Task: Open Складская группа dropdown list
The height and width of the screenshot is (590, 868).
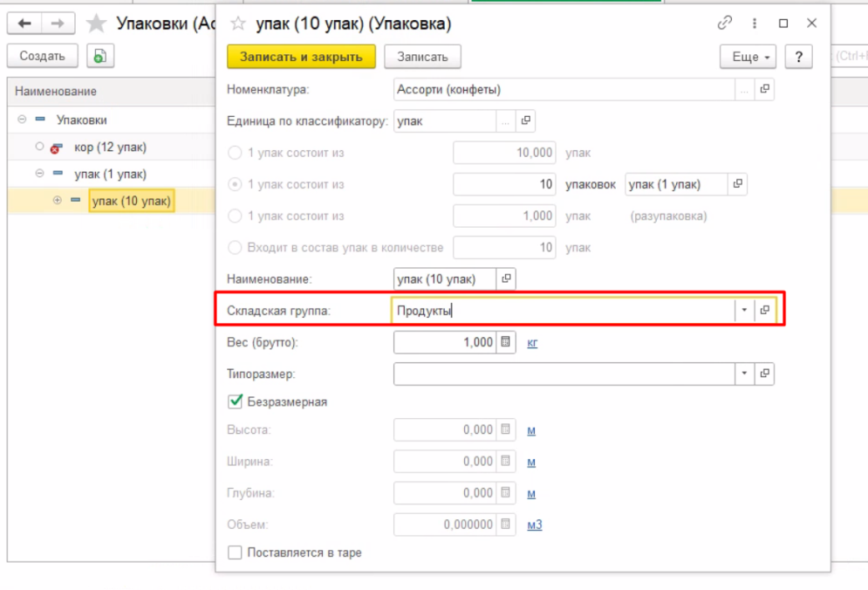Action: tap(744, 311)
